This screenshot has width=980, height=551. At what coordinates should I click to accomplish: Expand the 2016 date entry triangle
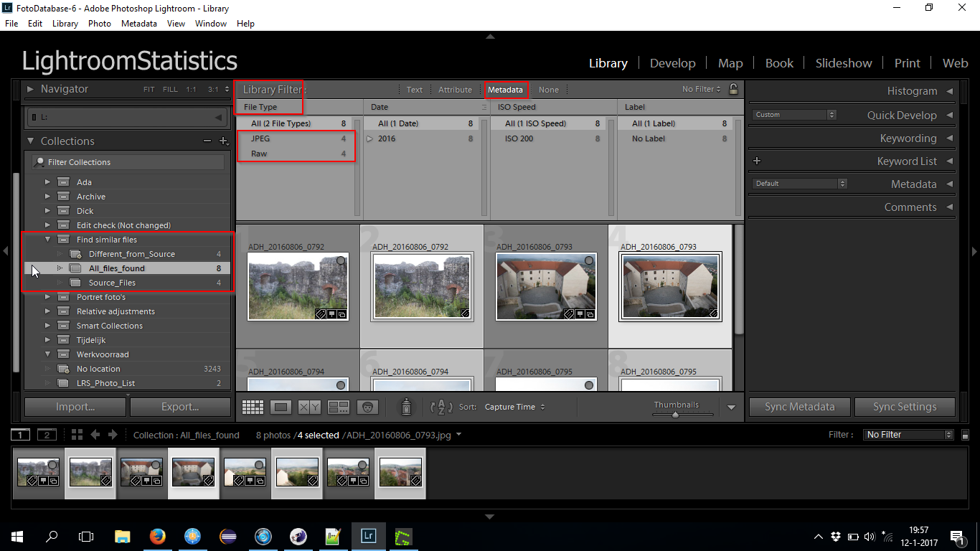[x=370, y=138]
